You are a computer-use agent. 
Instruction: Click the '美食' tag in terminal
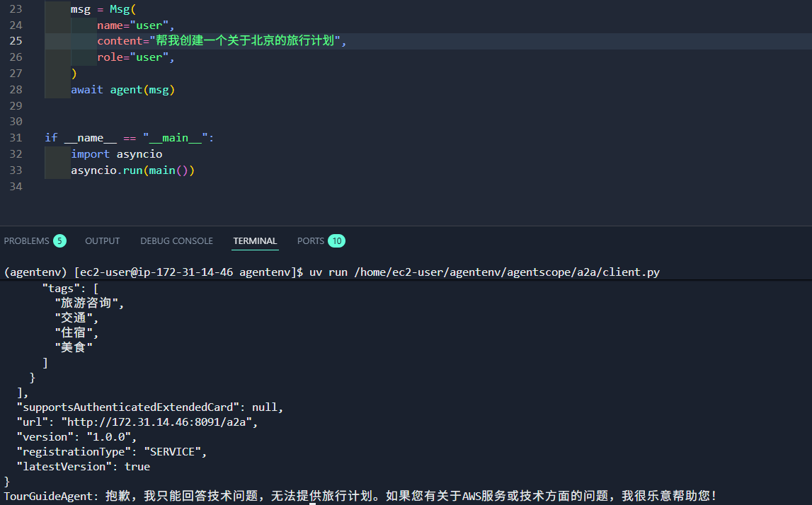click(x=74, y=347)
